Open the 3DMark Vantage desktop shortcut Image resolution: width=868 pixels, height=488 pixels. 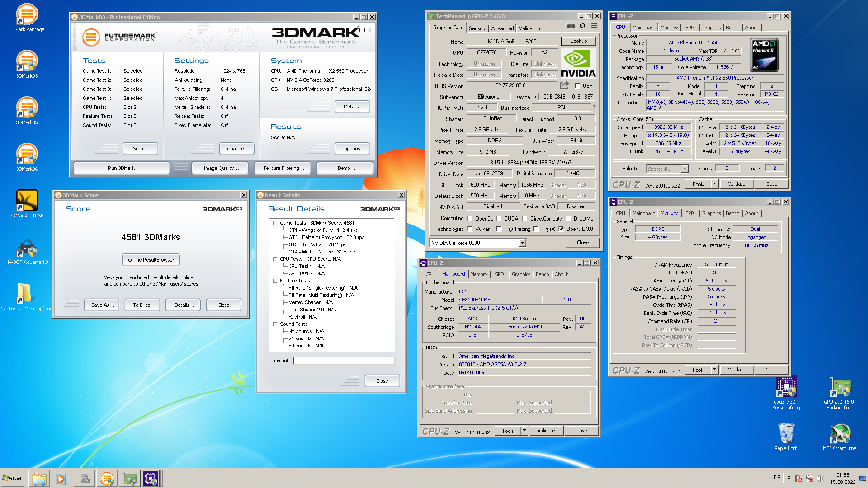27,18
